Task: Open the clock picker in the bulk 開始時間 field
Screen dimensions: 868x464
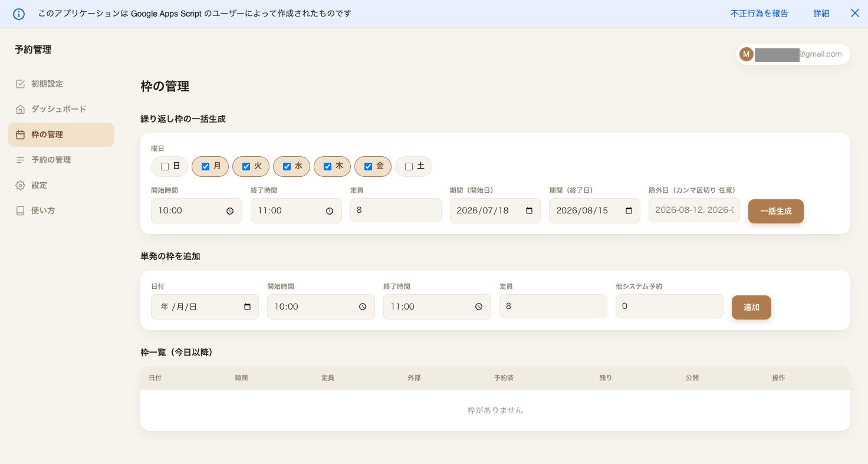Action: pos(230,210)
